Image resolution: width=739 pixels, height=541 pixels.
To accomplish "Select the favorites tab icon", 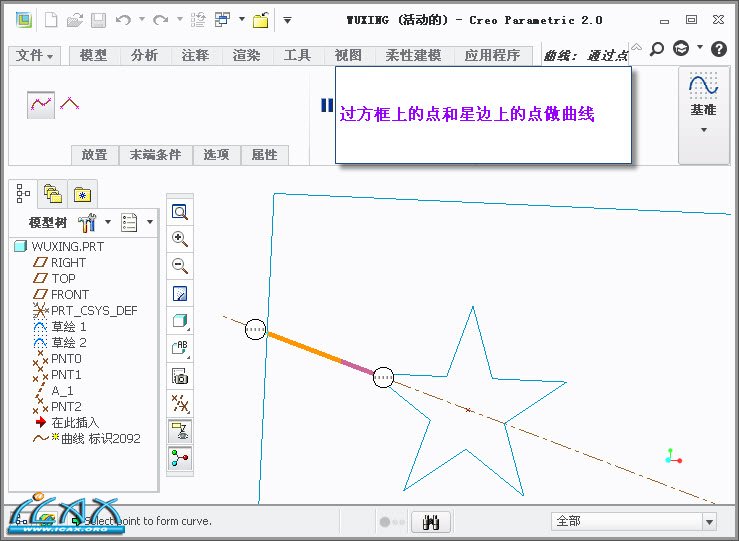I will tap(82, 194).
